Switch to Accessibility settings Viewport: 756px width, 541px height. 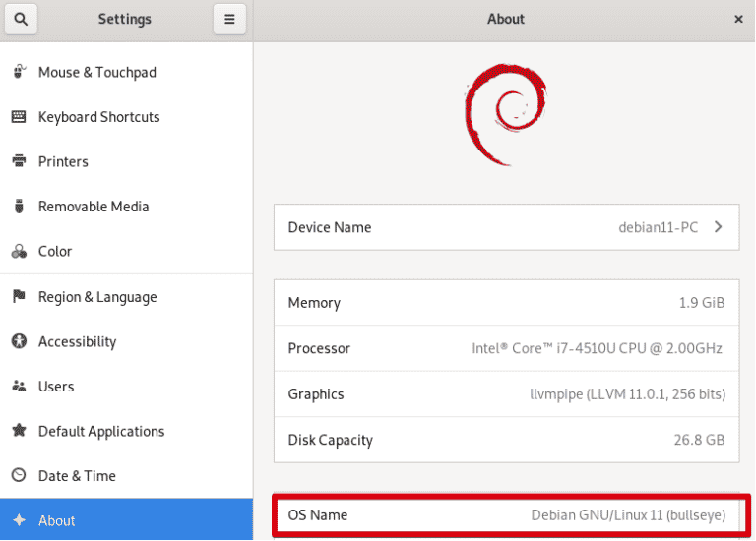point(126,341)
